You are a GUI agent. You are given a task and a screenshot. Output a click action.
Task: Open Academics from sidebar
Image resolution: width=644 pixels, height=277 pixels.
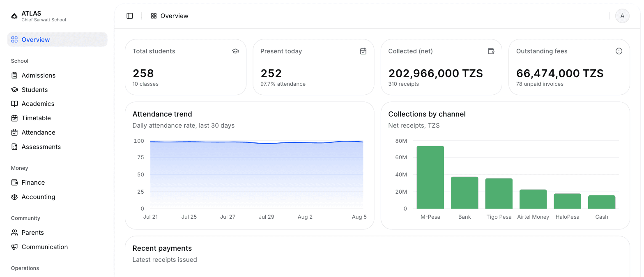pyautogui.click(x=57, y=104)
